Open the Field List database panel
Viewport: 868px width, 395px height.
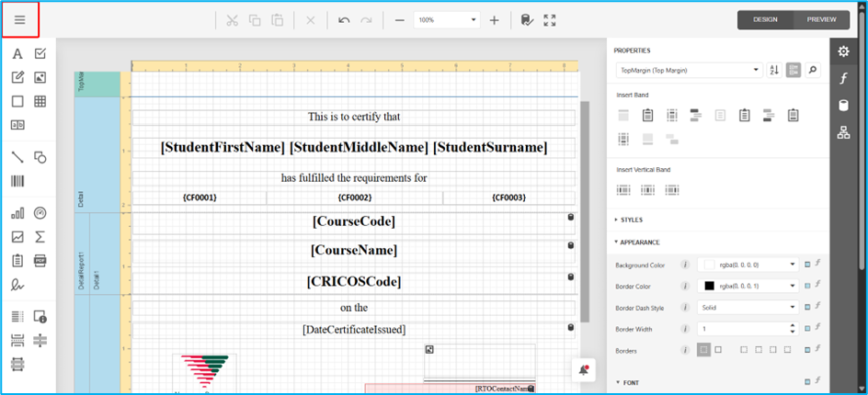(842, 106)
